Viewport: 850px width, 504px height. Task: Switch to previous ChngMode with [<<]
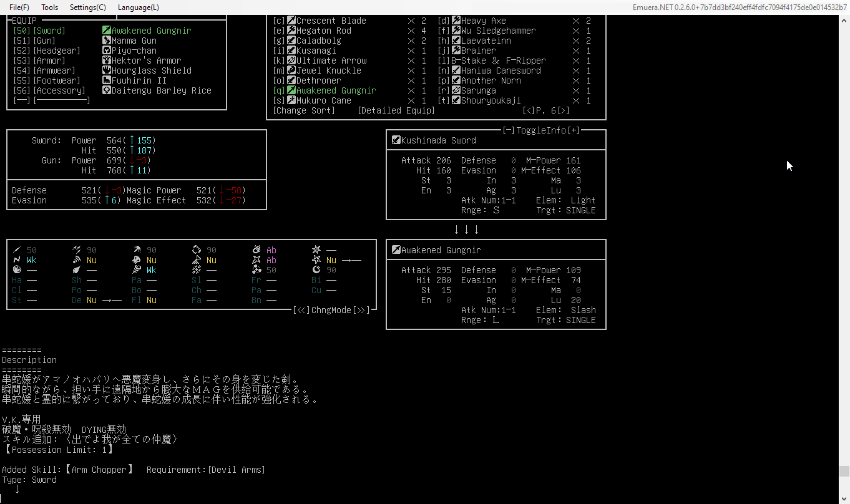tap(301, 310)
